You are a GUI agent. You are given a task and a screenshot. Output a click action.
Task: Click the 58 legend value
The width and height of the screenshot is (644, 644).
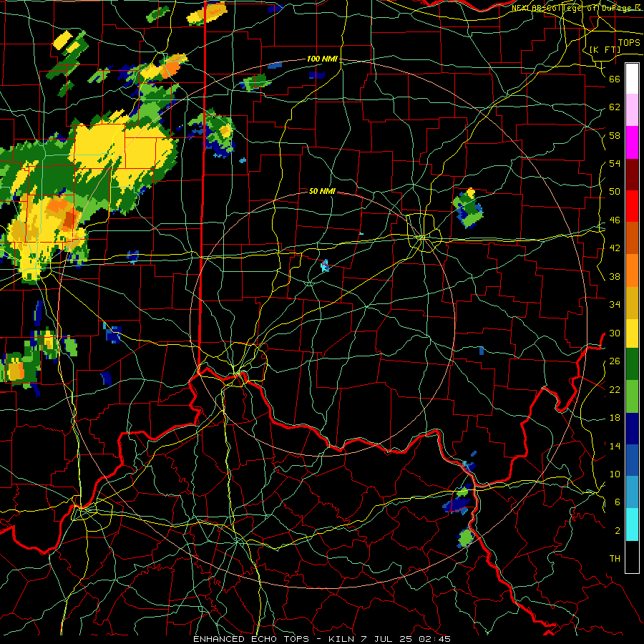point(615,135)
